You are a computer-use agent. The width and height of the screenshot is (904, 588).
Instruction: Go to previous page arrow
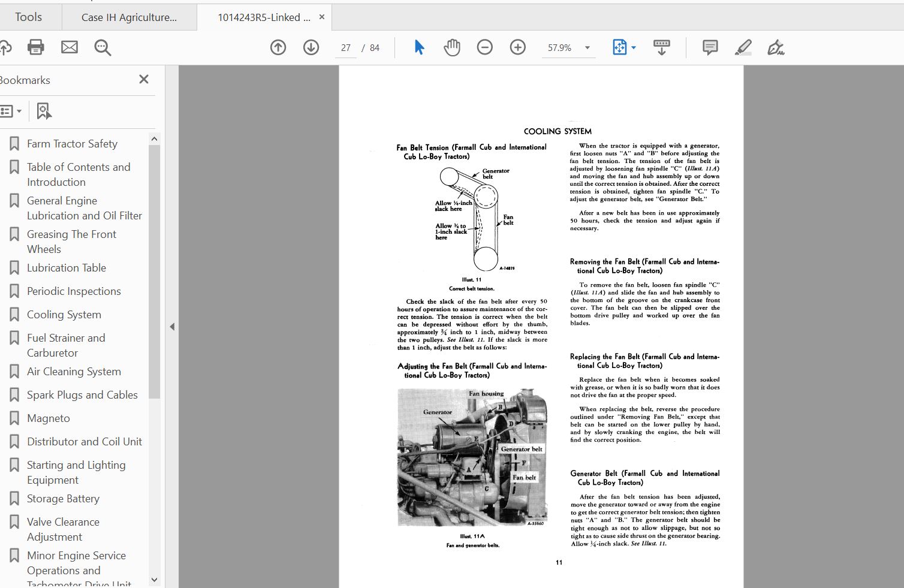click(x=278, y=47)
